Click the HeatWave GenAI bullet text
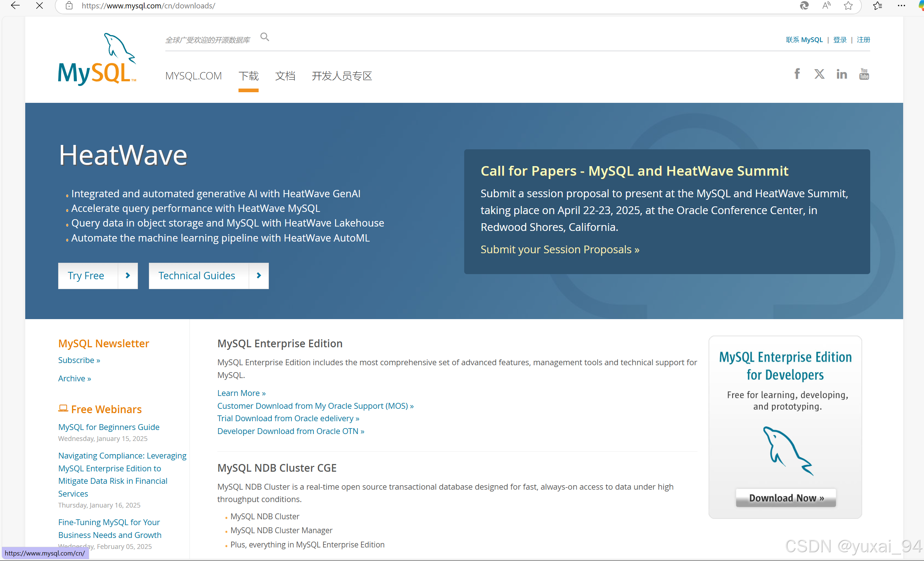The image size is (924, 561). click(215, 194)
